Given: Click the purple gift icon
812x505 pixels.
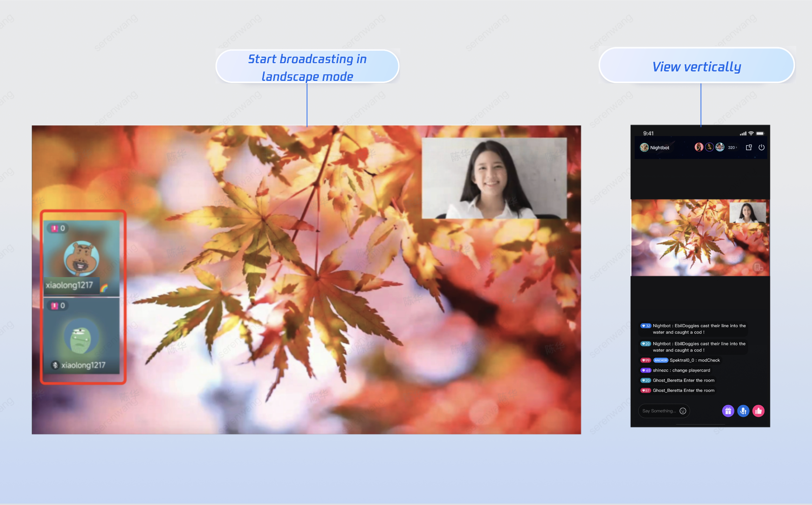Looking at the screenshot, I should point(728,411).
